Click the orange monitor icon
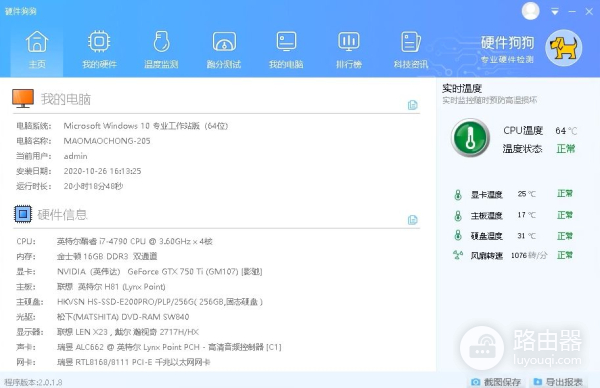The image size is (600, 388). pos(23,99)
